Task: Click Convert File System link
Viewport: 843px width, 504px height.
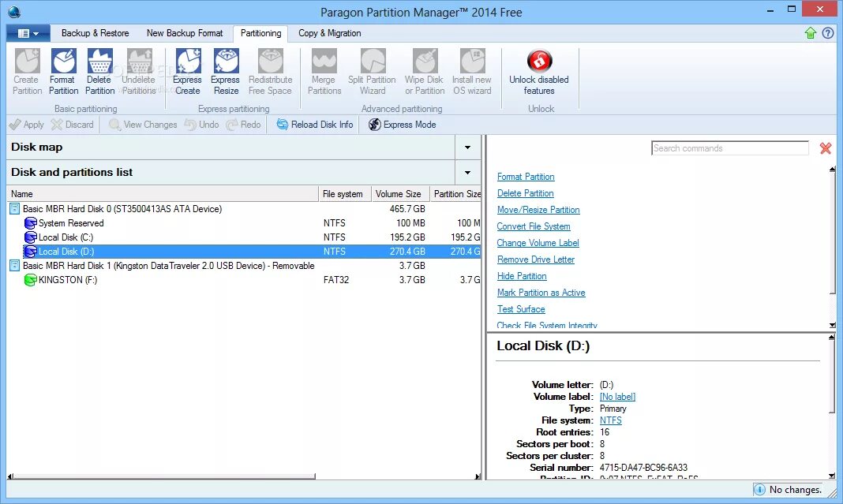Action: coord(534,226)
